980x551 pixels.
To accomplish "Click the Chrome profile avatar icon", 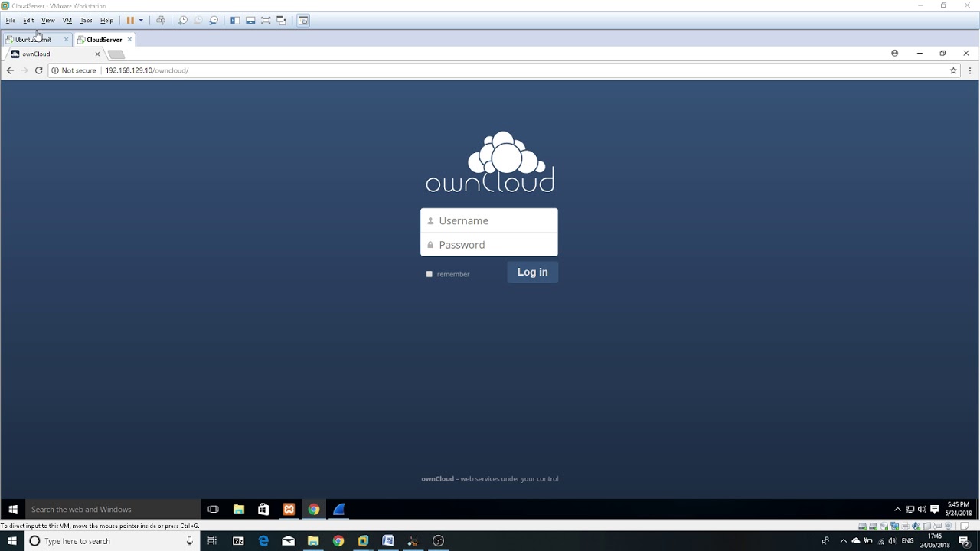I will (894, 54).
